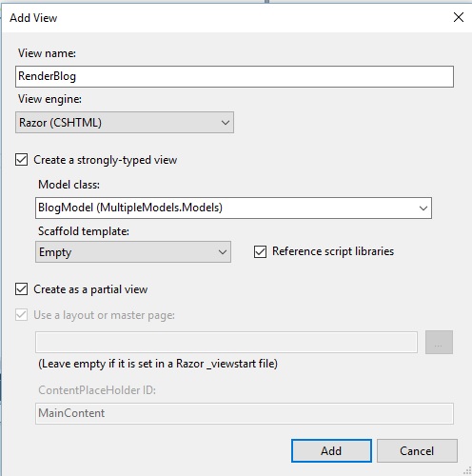Screen dimensions: 472x476
Task: Click the Scaffold template label
Action: pyautogui.click(x=84, y=231)
